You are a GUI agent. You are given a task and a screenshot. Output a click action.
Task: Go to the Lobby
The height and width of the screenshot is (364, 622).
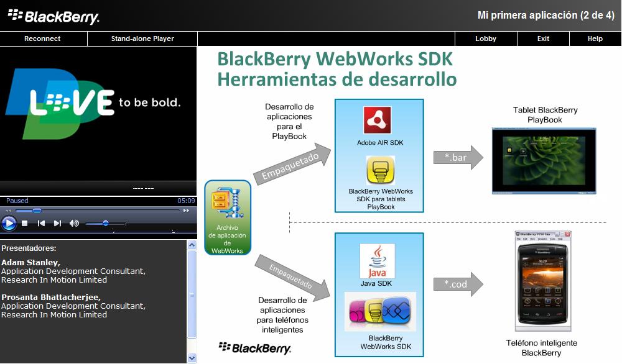point(486,39)
